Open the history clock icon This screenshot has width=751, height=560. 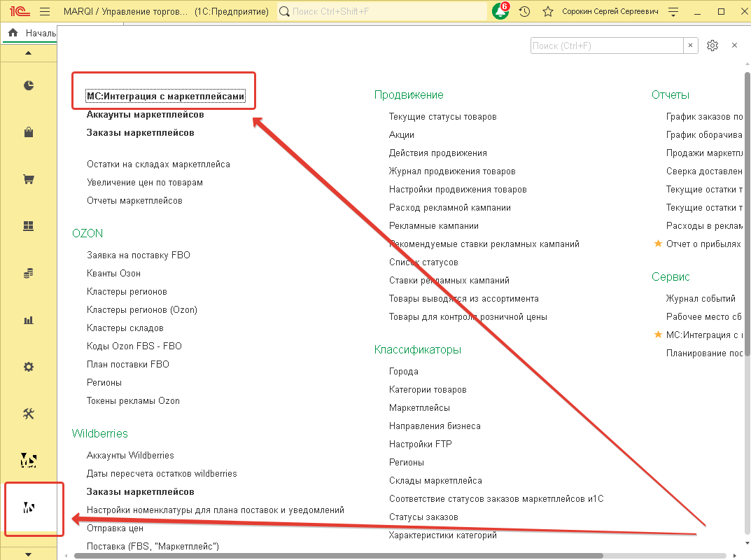coord(524,11)
